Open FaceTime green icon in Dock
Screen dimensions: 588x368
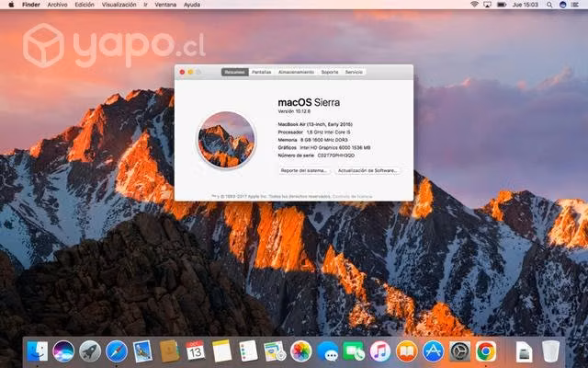pos(354,351)
